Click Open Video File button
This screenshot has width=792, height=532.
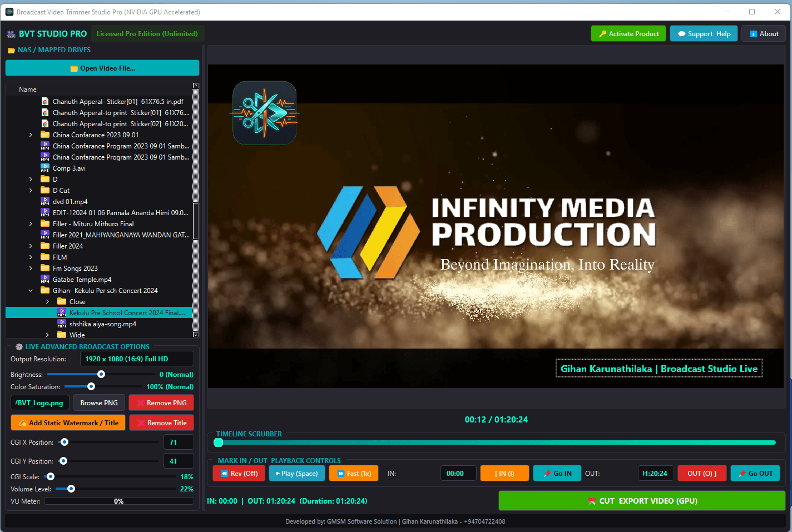[102, 68]
